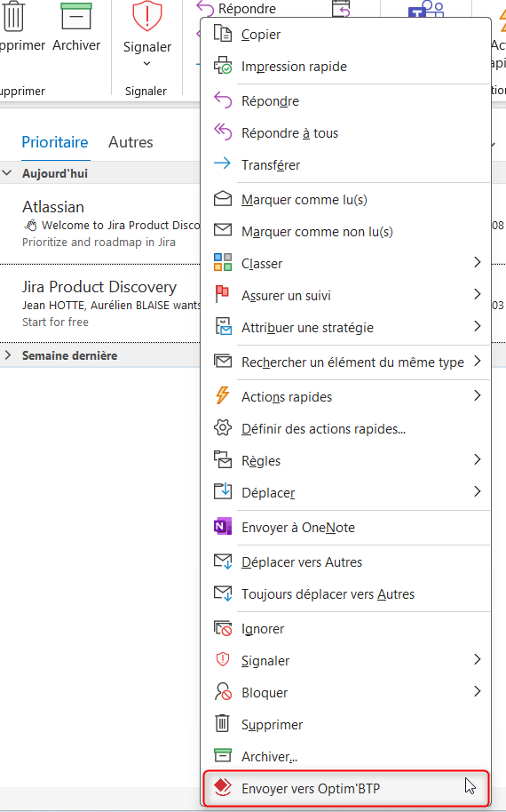
Task: Collapse the Aujourd'hui group chevron
Action: (7, 173)
